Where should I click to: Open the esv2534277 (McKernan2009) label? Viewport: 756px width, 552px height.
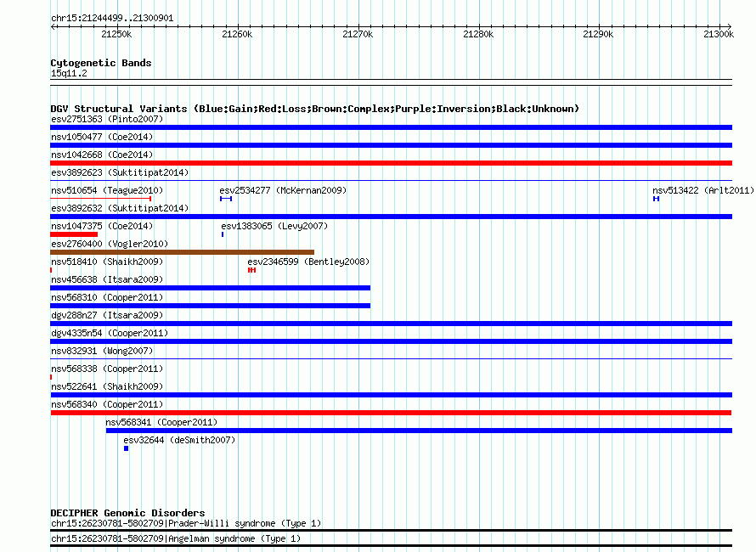pyautogui.click(x=283, y=190)
